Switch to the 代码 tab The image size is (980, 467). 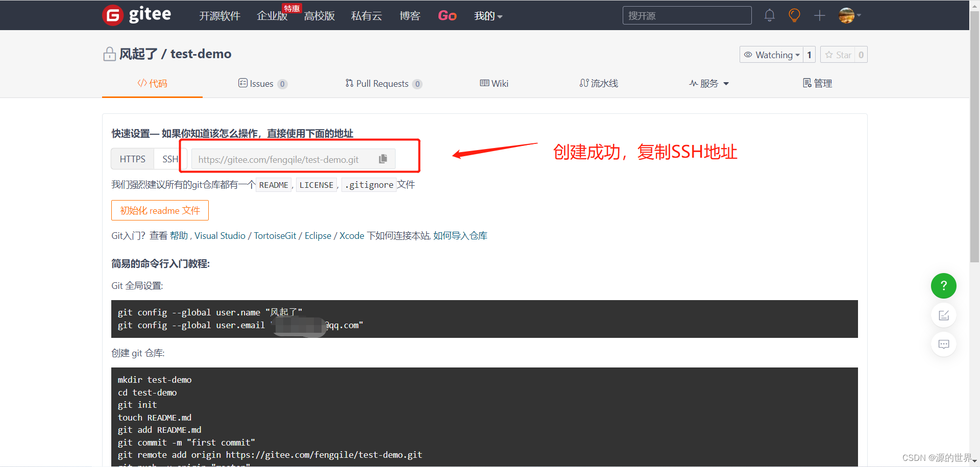tap(152, 83)
